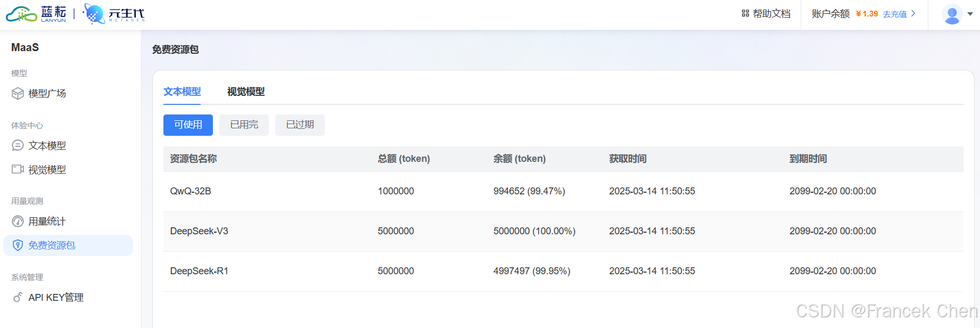
Task: Click the 5000000 (100.00%) balance cell
Action: pos(534,231)
